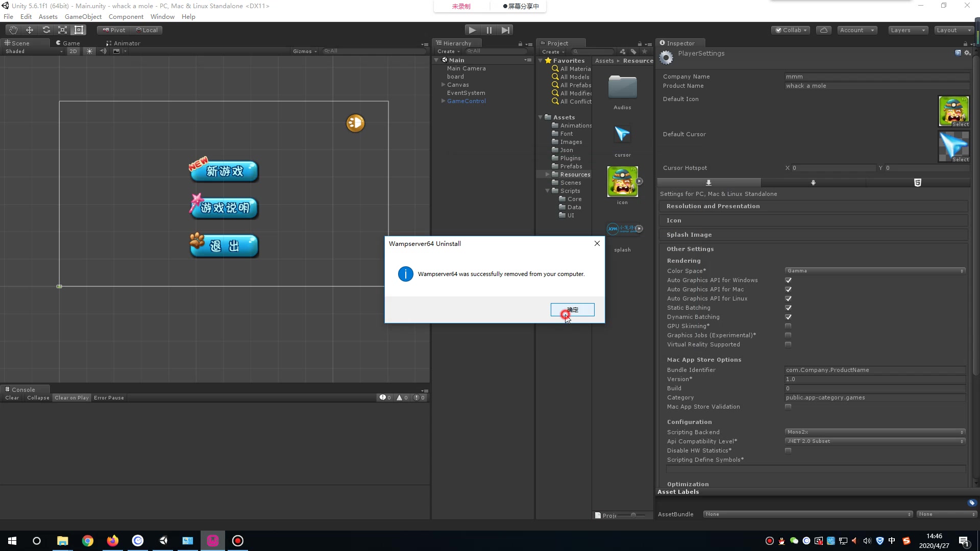Expand the GameControl hierarchy item
The image size is (980, 551).
(443, 101)
